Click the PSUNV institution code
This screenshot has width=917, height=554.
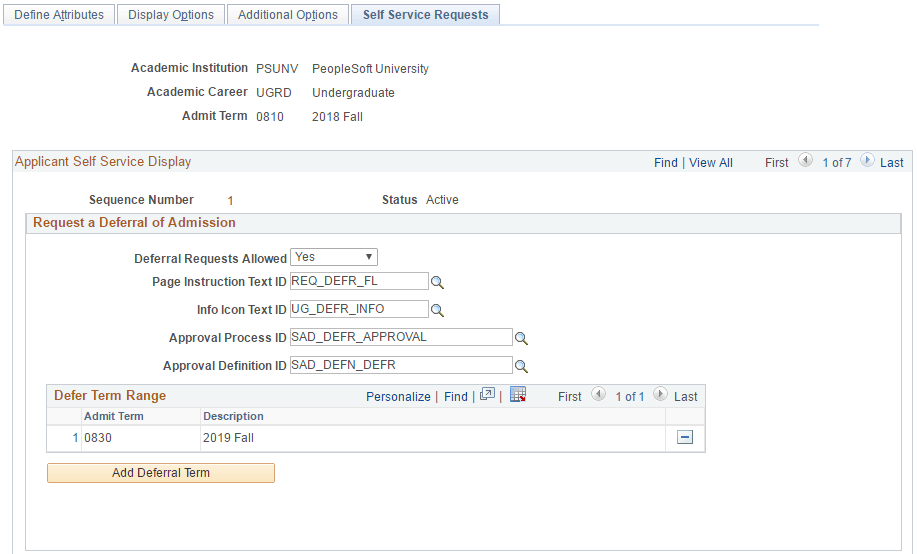coord(277,68)
